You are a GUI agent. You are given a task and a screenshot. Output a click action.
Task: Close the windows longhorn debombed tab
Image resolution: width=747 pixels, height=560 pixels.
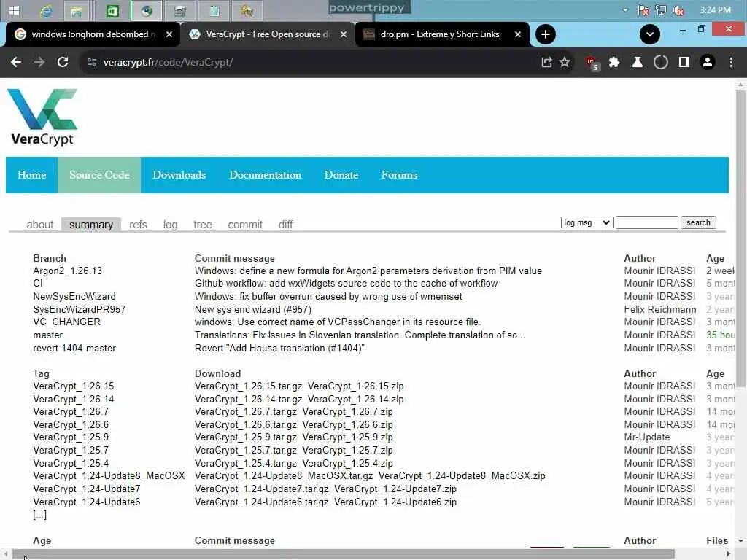(169, 34)
